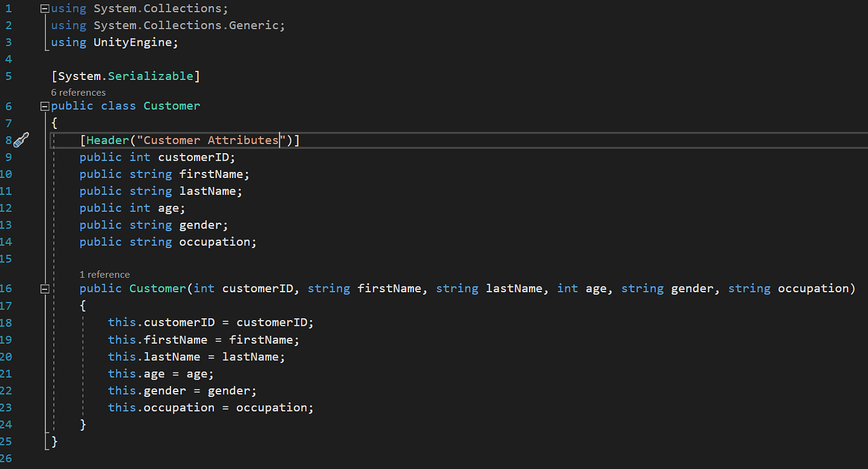Click UnityEngine in the using directive

click(x=135, y=42)
